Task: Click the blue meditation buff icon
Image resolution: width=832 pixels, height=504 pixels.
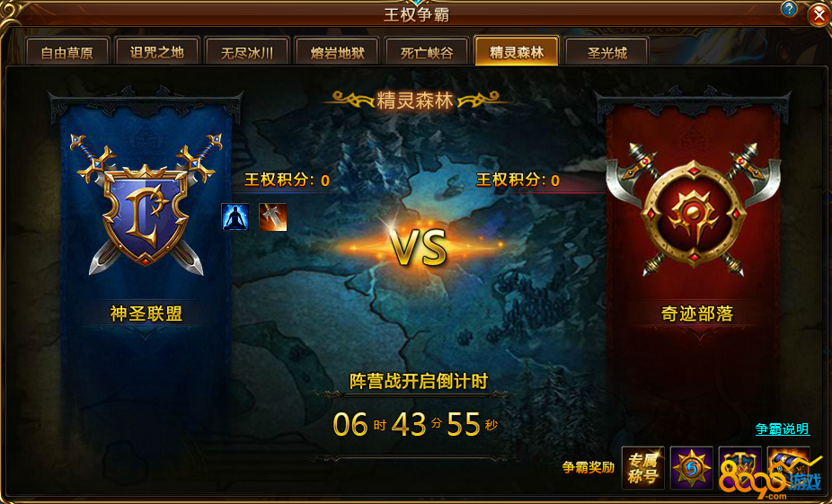Action: (x=235, y=217)
